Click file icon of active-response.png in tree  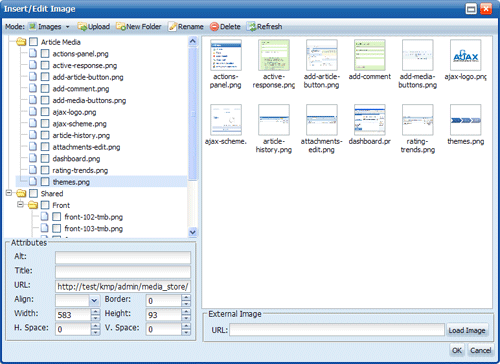[33, 65]
